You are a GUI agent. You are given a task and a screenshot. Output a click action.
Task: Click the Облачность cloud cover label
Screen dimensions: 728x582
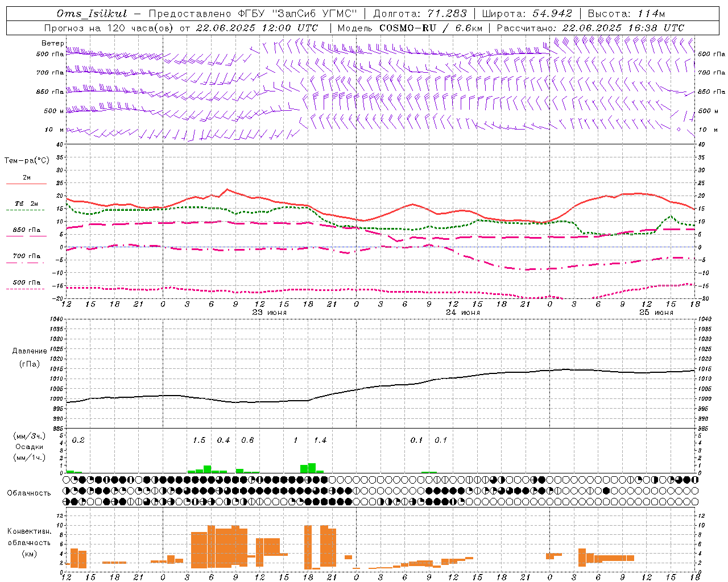coord(29,493)
